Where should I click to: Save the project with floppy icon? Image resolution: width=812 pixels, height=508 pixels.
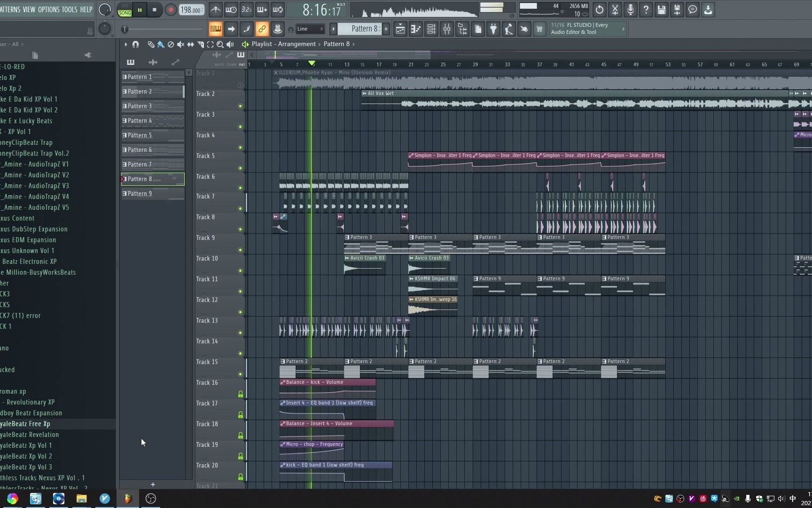[x=662, y=9]
